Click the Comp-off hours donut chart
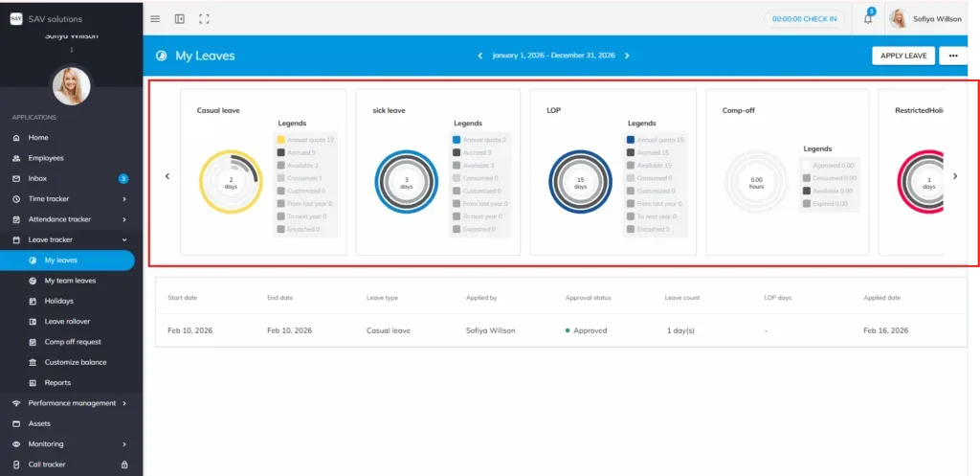Image resolution: width=980 pixels, height=476 pixels. pos(756,182)
